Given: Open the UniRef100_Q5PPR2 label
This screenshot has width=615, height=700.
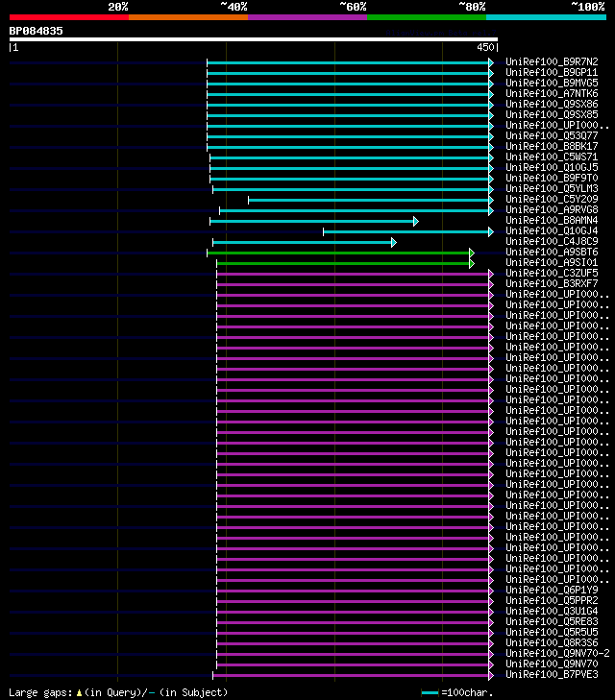Looking at the screenshot, I should point(552,600).
